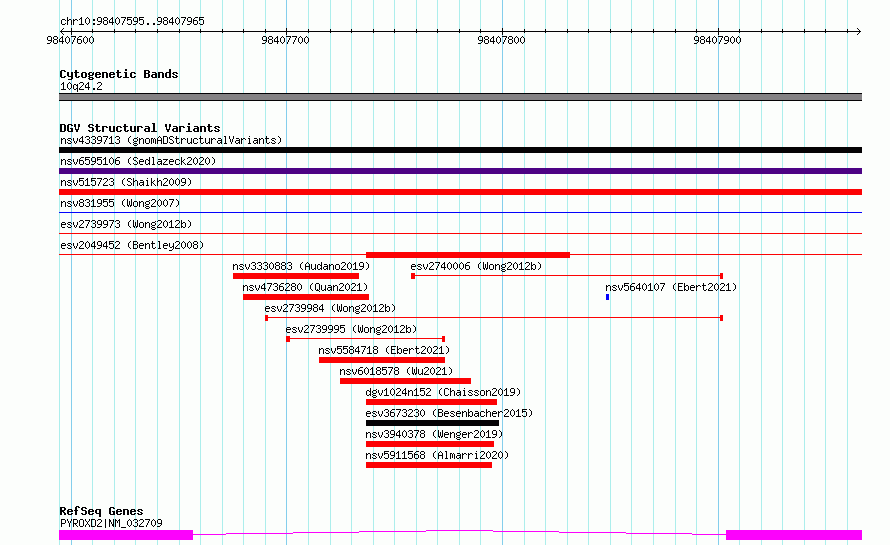890x545 pixels.
Task: Click nsv5911568 (Almarri2020) label
Action: tap(437, 455)
